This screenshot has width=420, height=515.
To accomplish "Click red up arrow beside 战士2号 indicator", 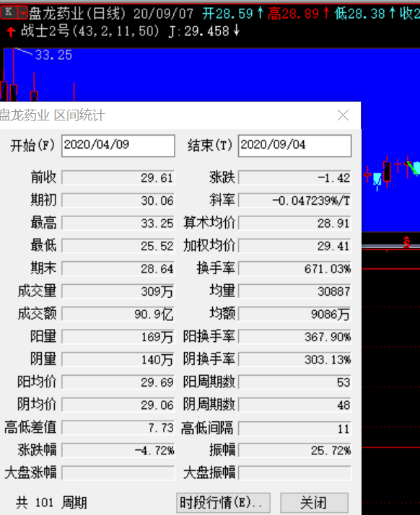I will pos(11,32).
